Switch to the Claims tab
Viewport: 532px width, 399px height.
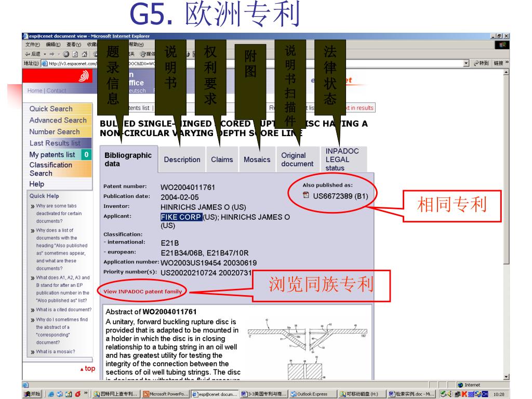222,159
